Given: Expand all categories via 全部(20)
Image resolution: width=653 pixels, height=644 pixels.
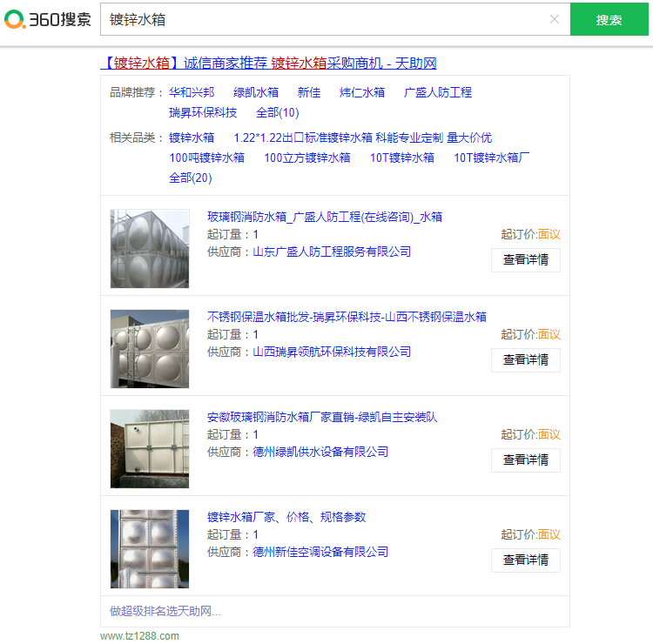Looking at the screenshot, I should tap(190, 178).
